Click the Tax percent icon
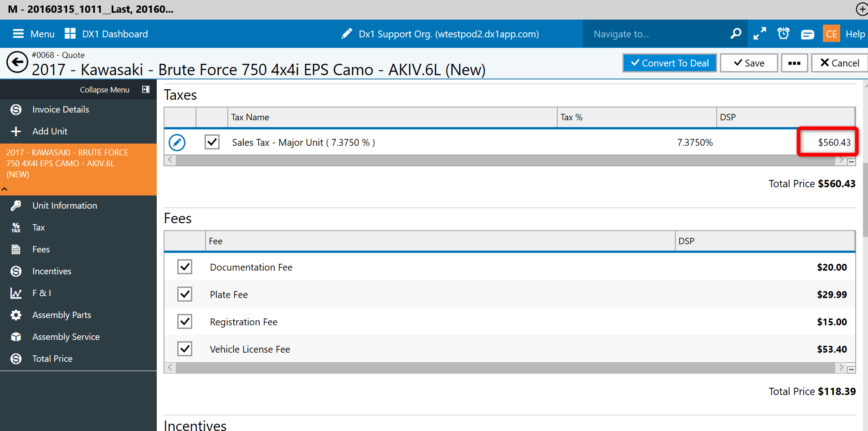 pos(16,227)
